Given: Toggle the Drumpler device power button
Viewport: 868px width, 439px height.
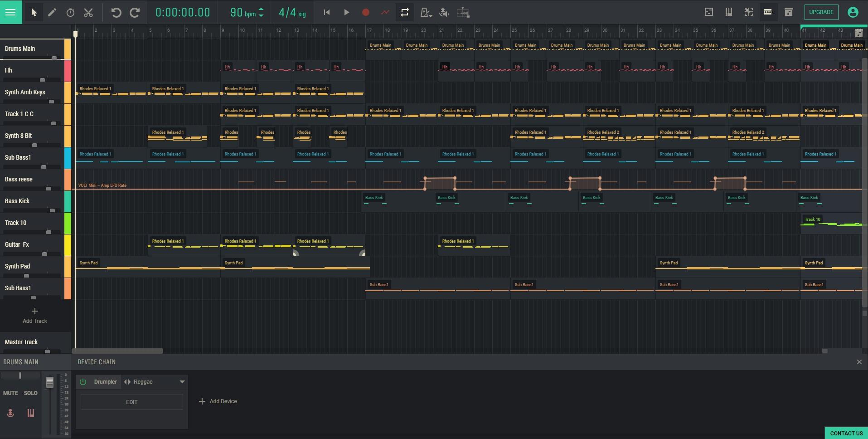Looking at the screenshot, I should pos(83,382).
